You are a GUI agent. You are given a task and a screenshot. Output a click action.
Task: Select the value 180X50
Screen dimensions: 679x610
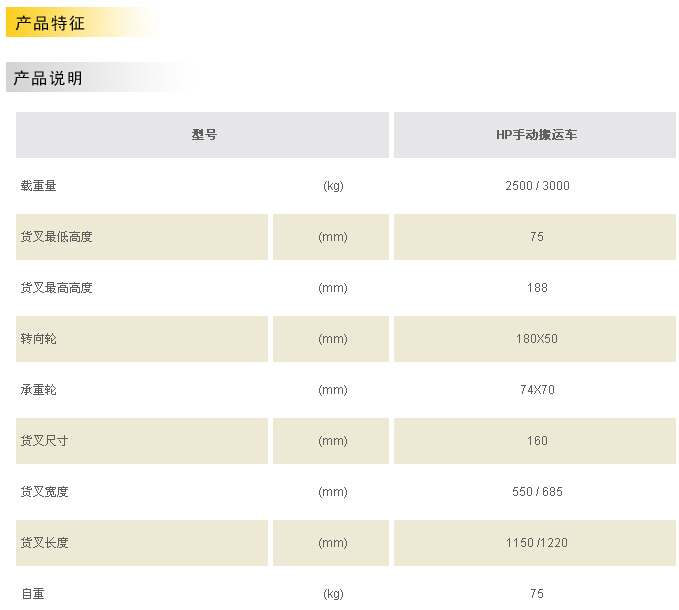537,339
